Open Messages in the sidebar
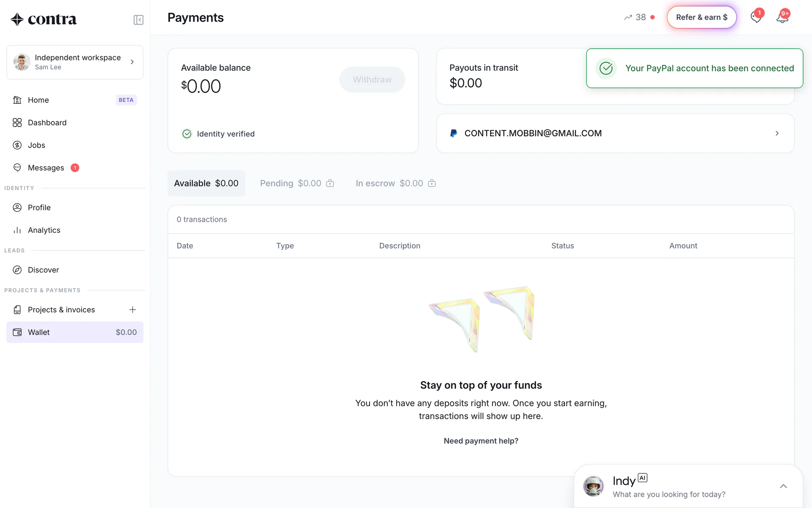 point(46,168)
